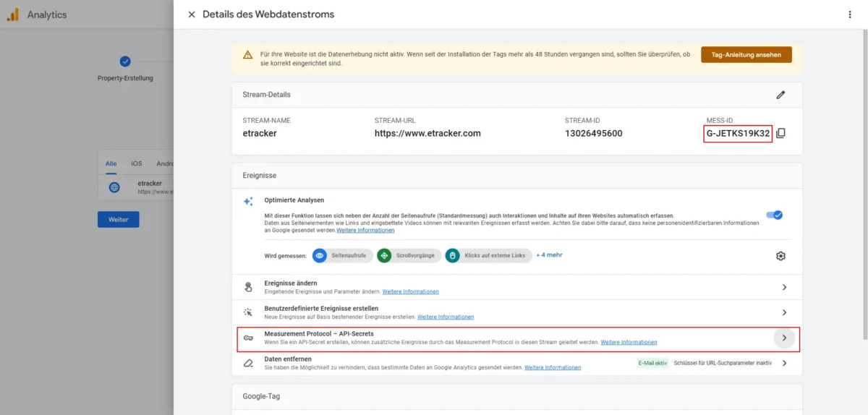Viewport: 868px width, 415px height.
Task: Click the API-Secrets key icon
Action: coord(248,338)
